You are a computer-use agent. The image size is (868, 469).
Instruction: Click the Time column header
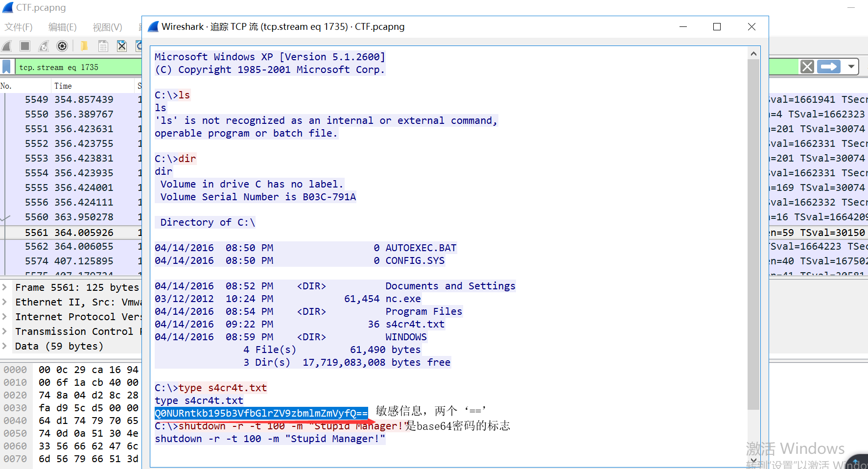coord(93,86)
